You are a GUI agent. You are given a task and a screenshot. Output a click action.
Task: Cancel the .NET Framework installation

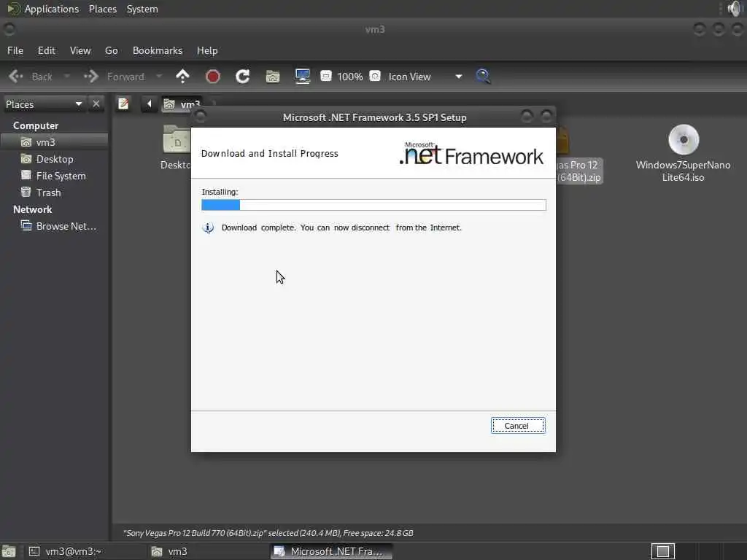(518, 426)
